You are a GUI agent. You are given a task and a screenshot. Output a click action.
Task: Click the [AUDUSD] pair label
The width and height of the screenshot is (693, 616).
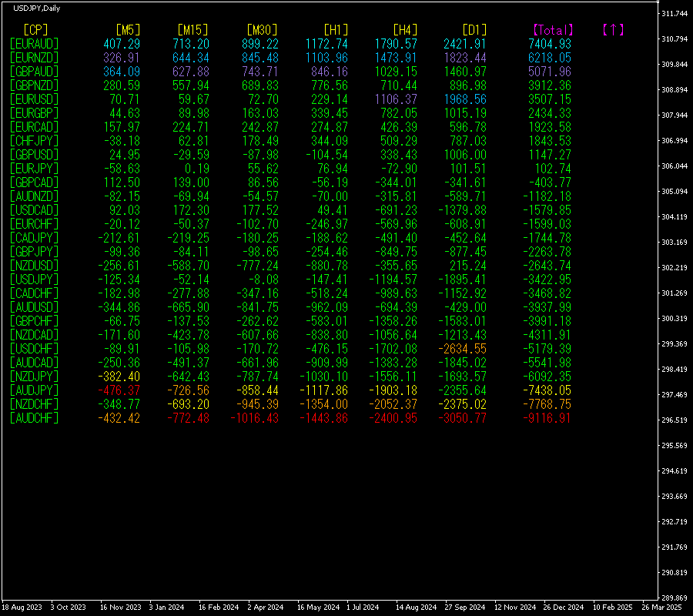coord(34,306)
